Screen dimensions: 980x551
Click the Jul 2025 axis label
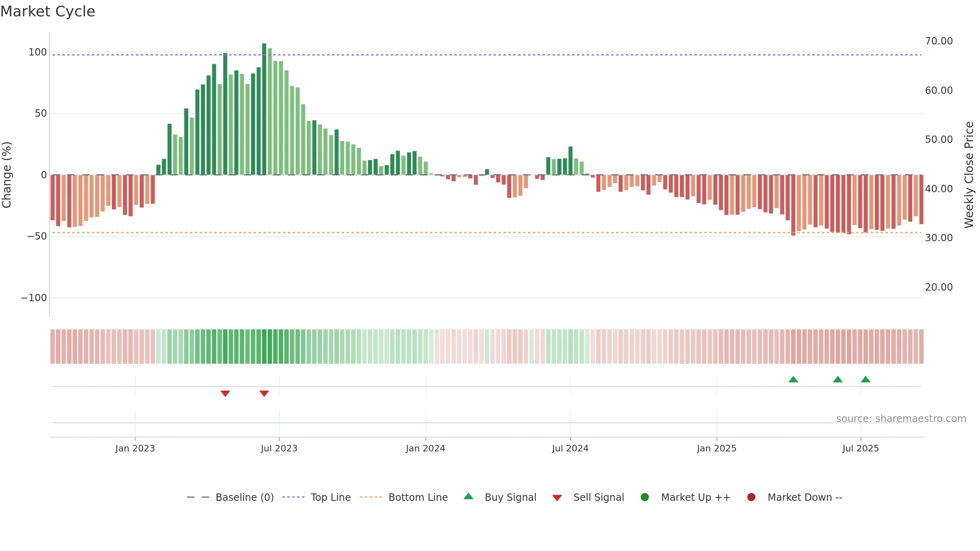861,449
